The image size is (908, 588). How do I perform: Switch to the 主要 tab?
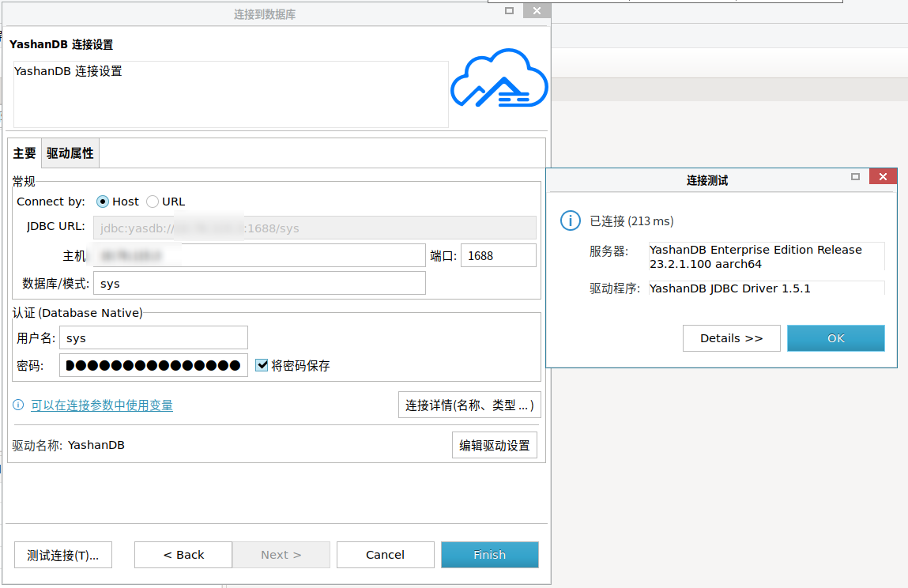24,153
